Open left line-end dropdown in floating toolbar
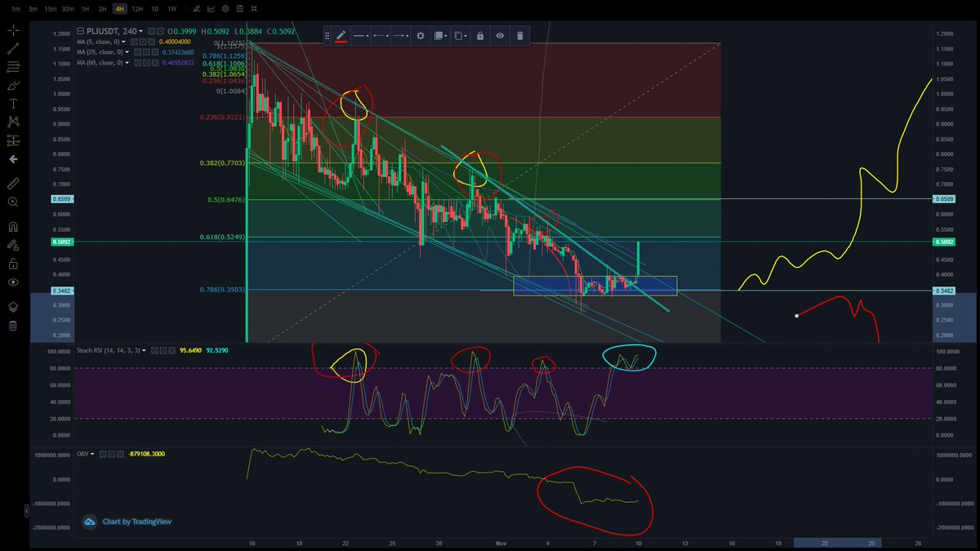Image resolution: width=980 pixels, height=551 pixels. point(380,36)
